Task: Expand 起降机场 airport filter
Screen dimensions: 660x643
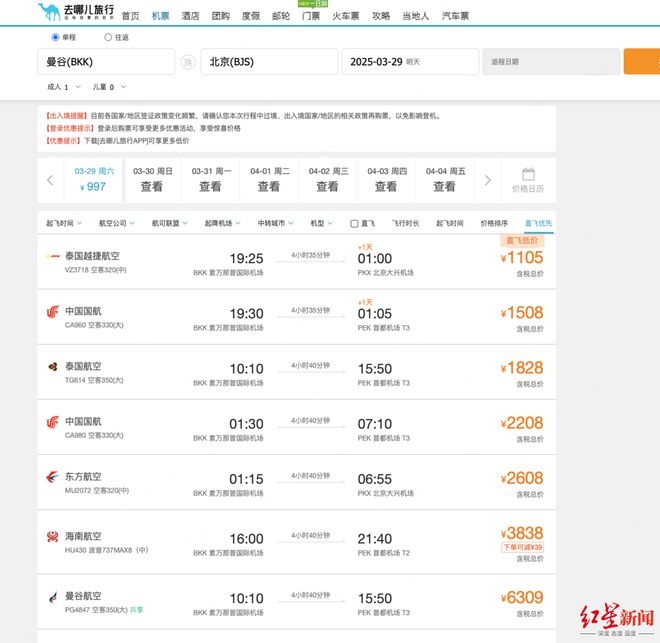Action: click(x=222, y=223)
